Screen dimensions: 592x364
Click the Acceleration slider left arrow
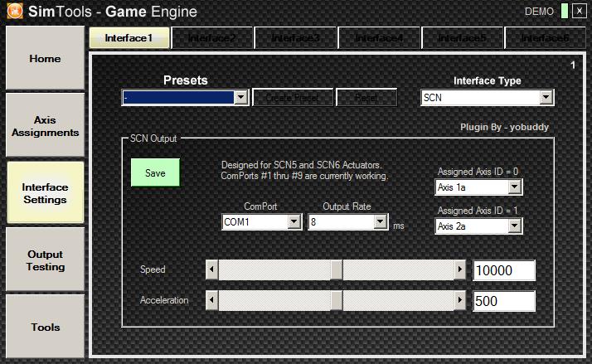point(211,300)
